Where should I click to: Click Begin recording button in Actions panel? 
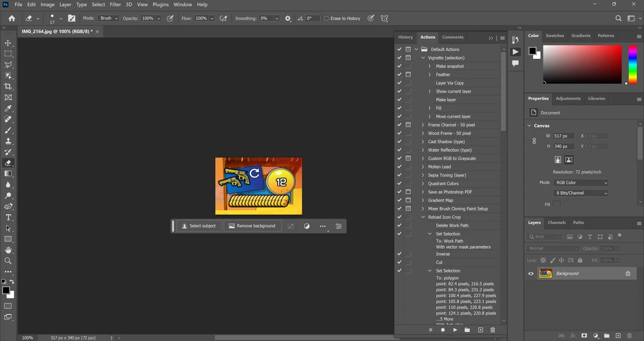443,330
